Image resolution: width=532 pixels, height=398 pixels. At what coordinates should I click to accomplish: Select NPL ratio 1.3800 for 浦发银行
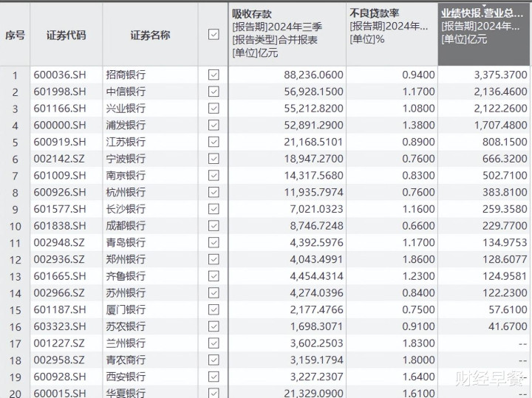pos(418,125)
